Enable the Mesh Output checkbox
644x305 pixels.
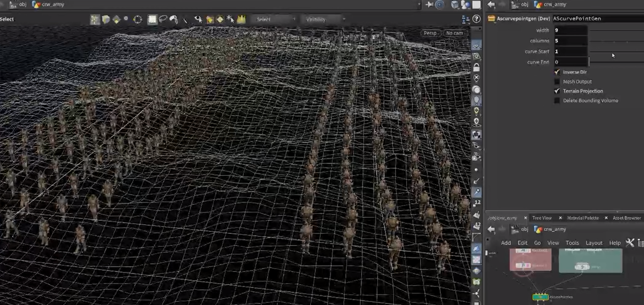[x=557, y=82]
